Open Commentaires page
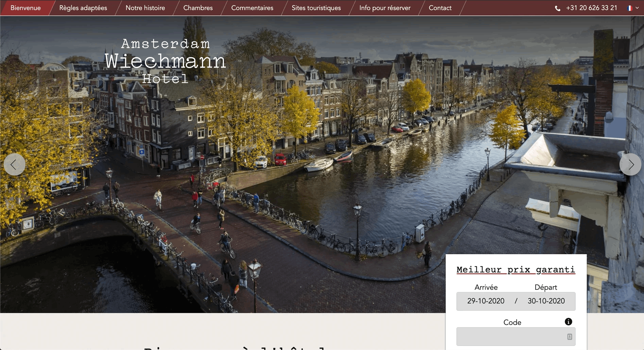The height and width of the screenshot is (350, 644). tap(252, 8)
